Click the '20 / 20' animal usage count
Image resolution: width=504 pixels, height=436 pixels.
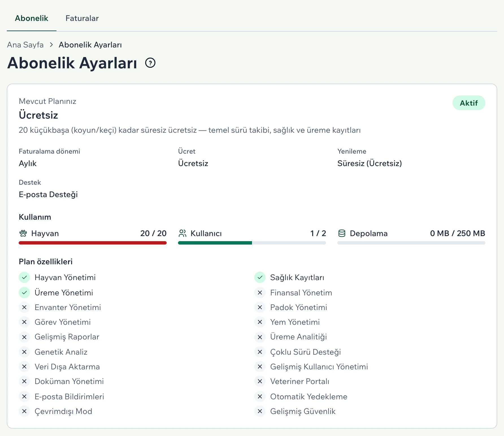tap(153, 233)
